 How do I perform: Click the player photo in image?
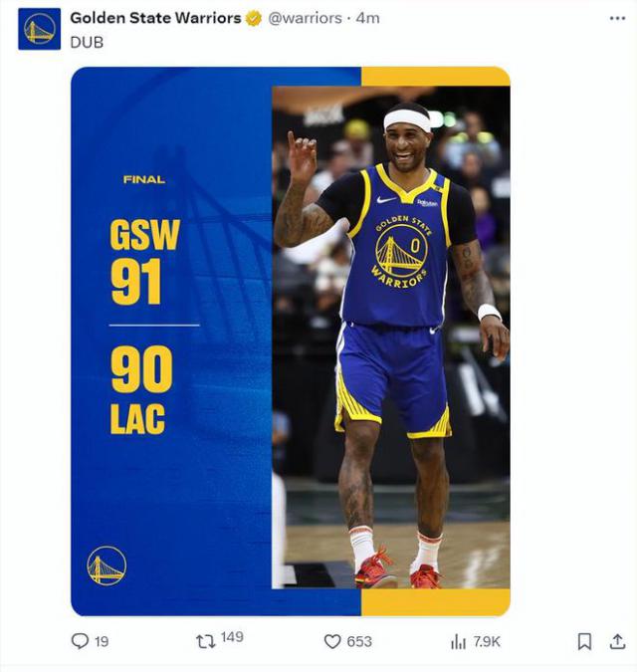(x=391, y=337)
